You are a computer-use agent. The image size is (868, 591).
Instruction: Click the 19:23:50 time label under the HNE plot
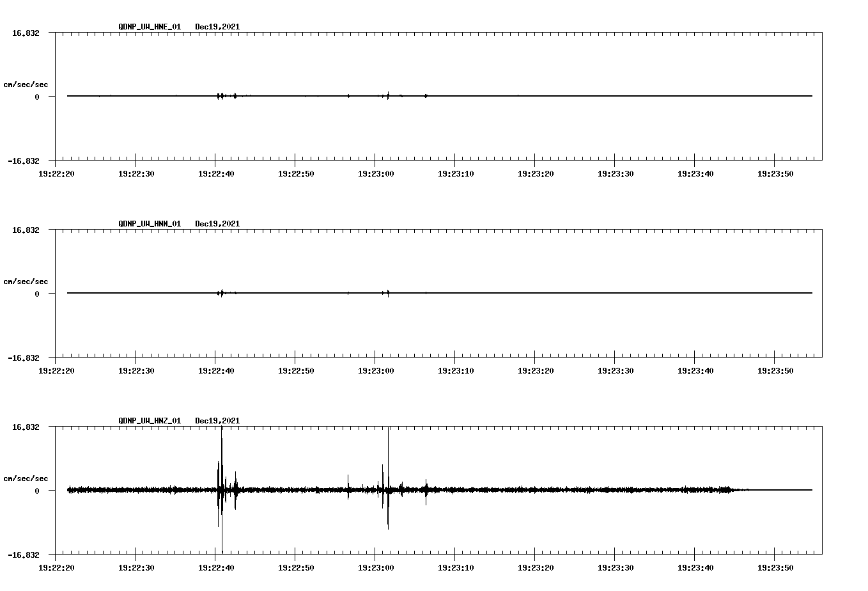click(x=775, y=173)
